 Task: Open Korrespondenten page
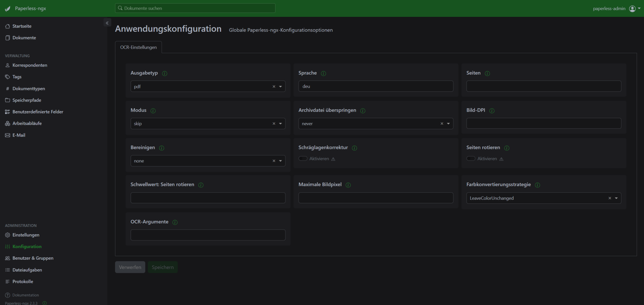(26, 65)
